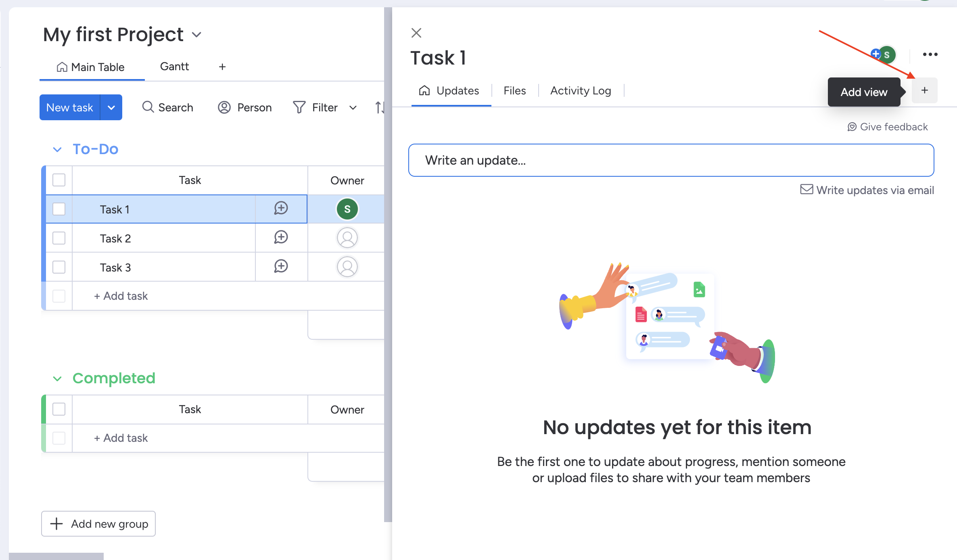
Task: Expand the Completed group section
Action: tap(56, 378)
